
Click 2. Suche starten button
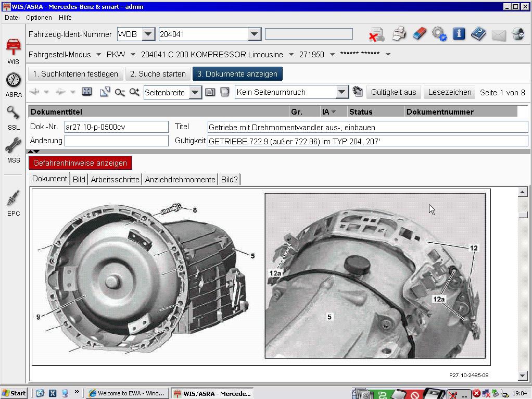tap(158, 73)
